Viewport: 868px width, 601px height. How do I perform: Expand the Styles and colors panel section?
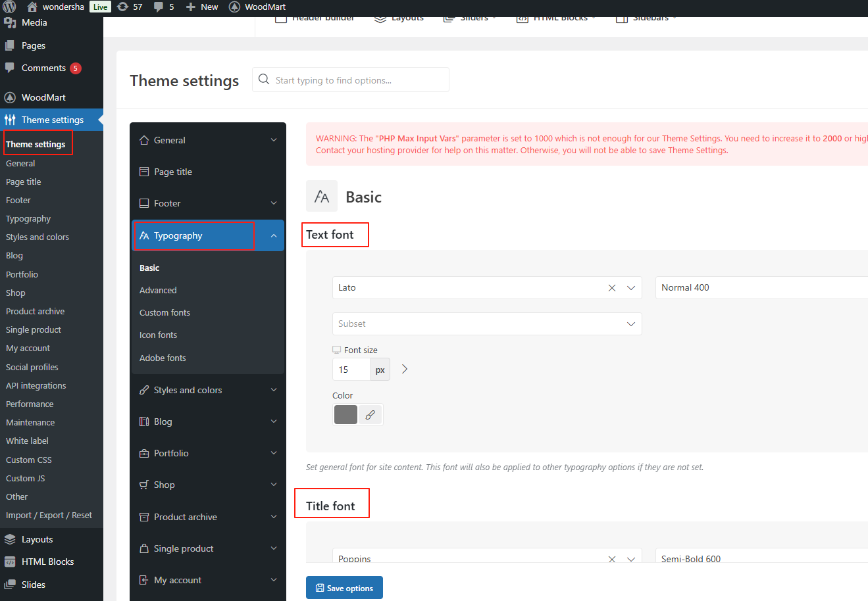point(208,390)
